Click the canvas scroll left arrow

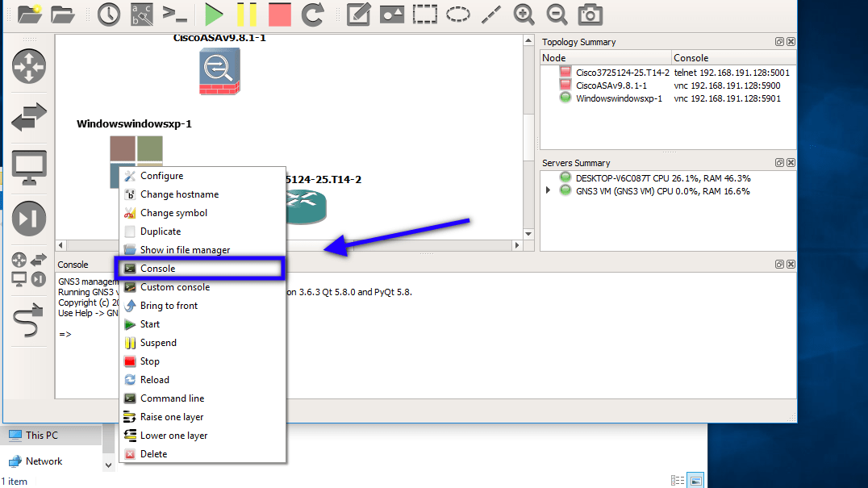click(x=61, y=245)
